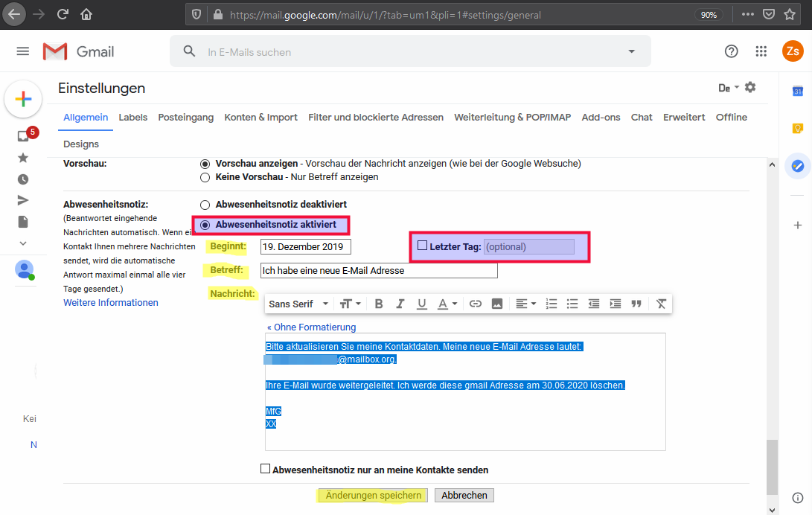Get add-ons with the side panel plus icon

798,225
